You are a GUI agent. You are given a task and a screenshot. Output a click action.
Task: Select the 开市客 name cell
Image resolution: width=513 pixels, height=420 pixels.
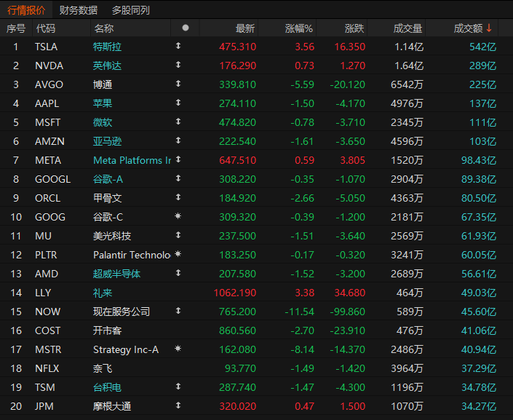tap(107, 331)
